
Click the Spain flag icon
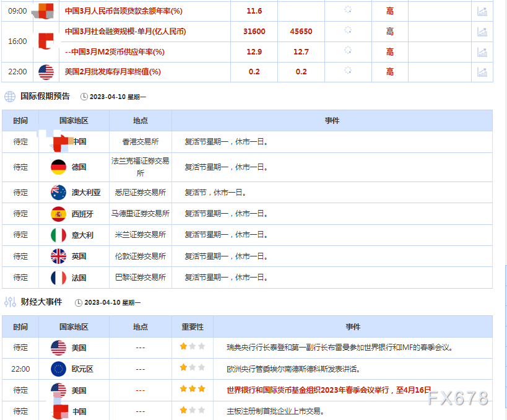[x=58, y=214]
